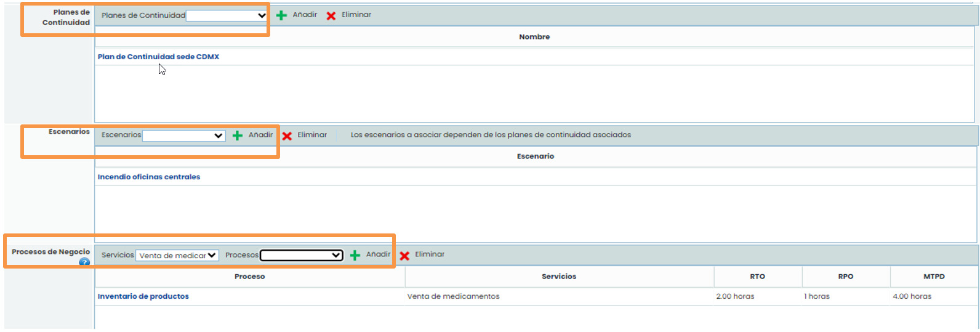The width and height of the screenshot is (980, 332).
Task: Open the Planes de Continuidad dropdown
Action: coord(226,15)
